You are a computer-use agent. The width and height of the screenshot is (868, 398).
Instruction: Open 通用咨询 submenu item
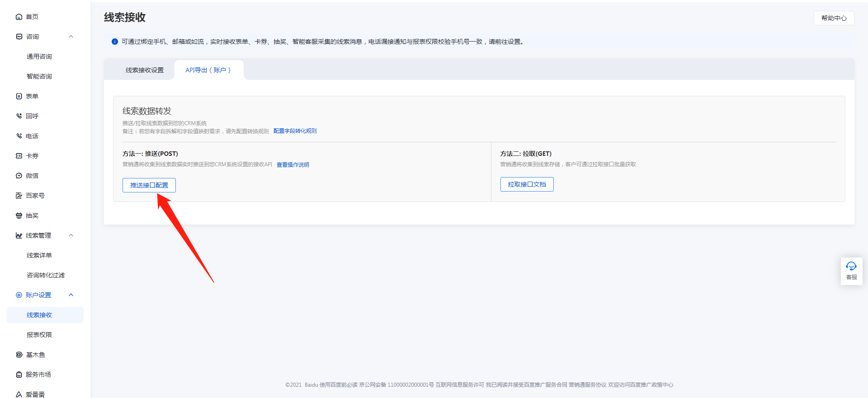pos(39,56)
